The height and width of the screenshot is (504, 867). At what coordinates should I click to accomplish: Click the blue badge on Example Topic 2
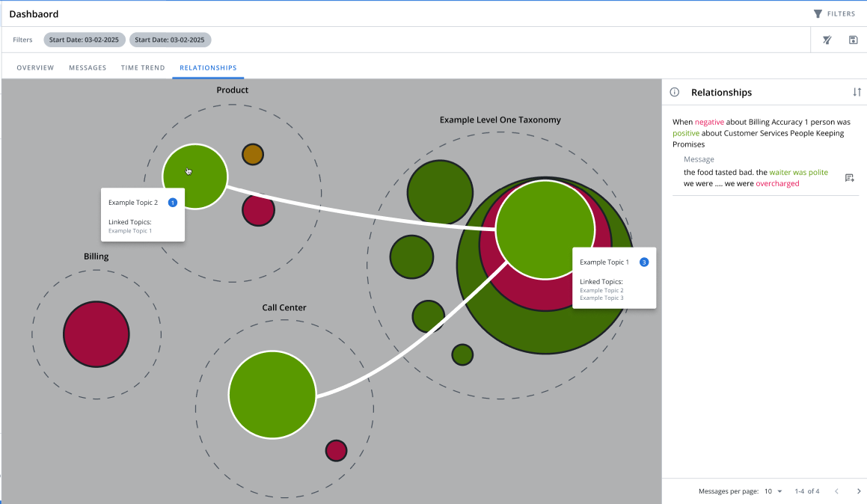tap(173, 203)
